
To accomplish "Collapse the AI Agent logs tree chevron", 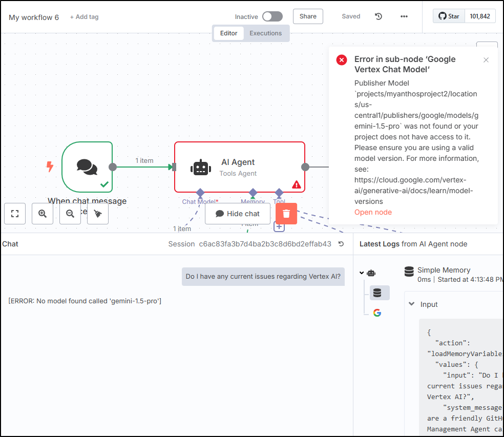I will click(362, 273).
